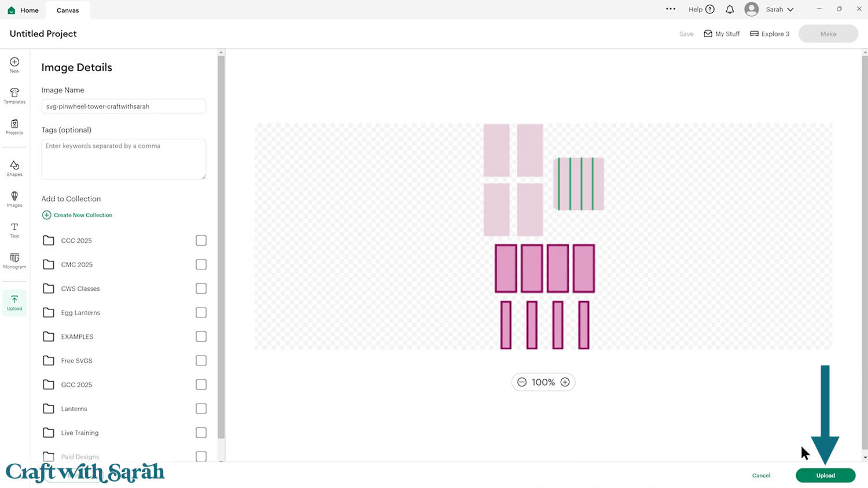
Task: Check the CMC 2025 collection checkbox
Action: point(201,265)
